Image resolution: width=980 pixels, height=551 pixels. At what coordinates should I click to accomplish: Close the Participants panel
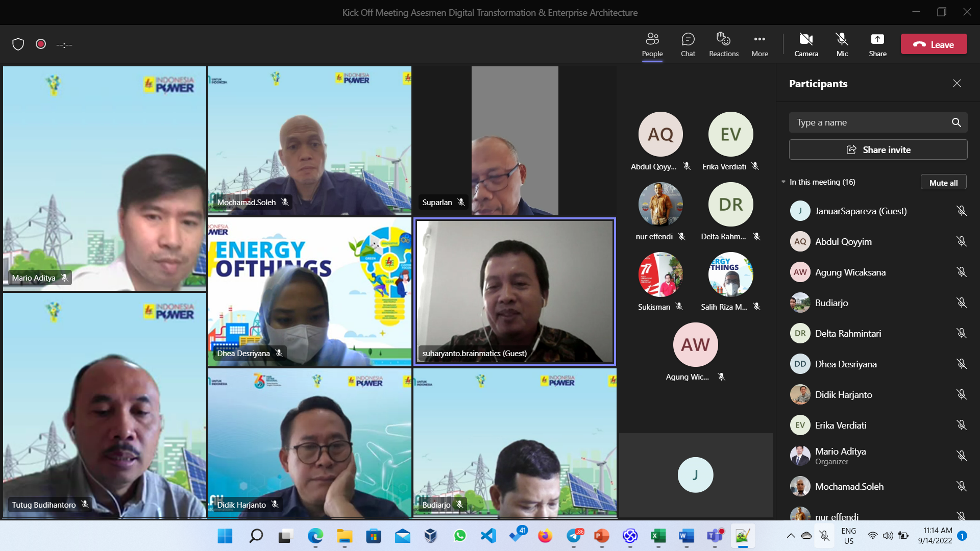[957, 83]
